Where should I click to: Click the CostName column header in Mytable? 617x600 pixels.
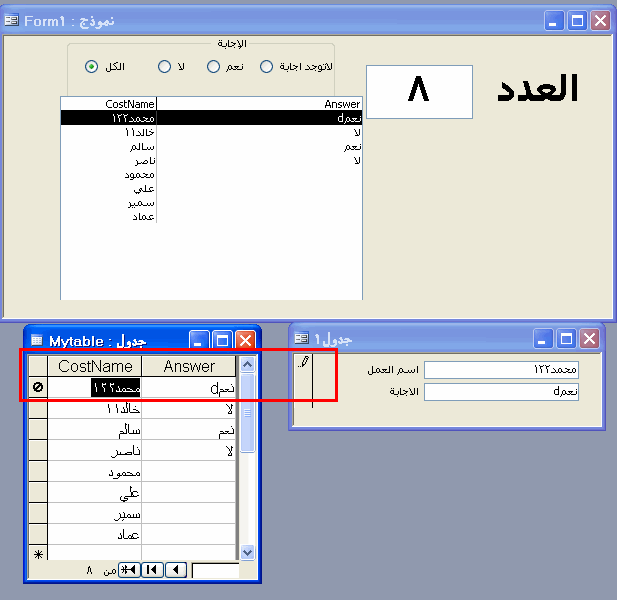pyautogui.click(x=94, y=366)
